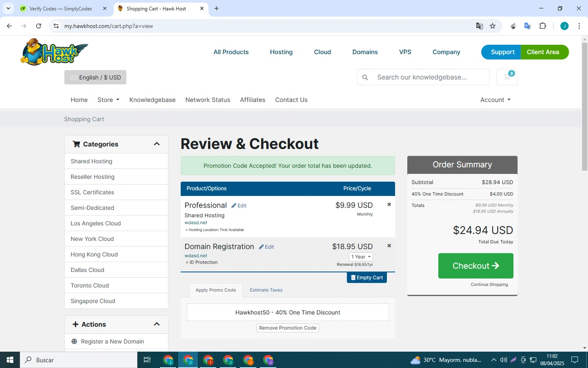Select SSL Certificates category

(116, 192)
